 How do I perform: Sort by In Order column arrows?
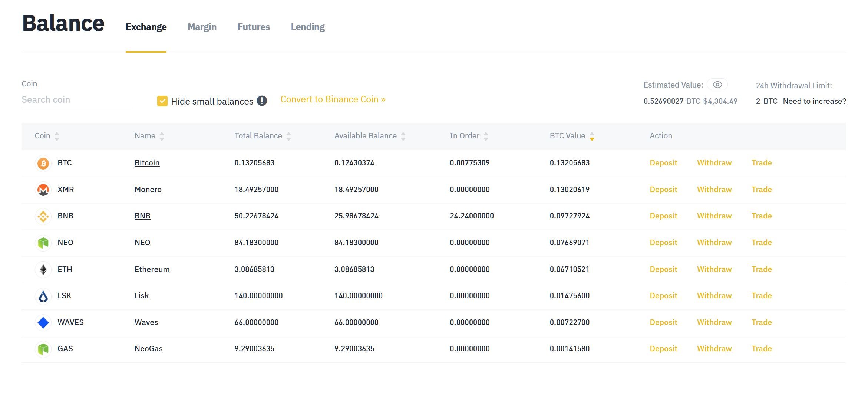[486, 136]
